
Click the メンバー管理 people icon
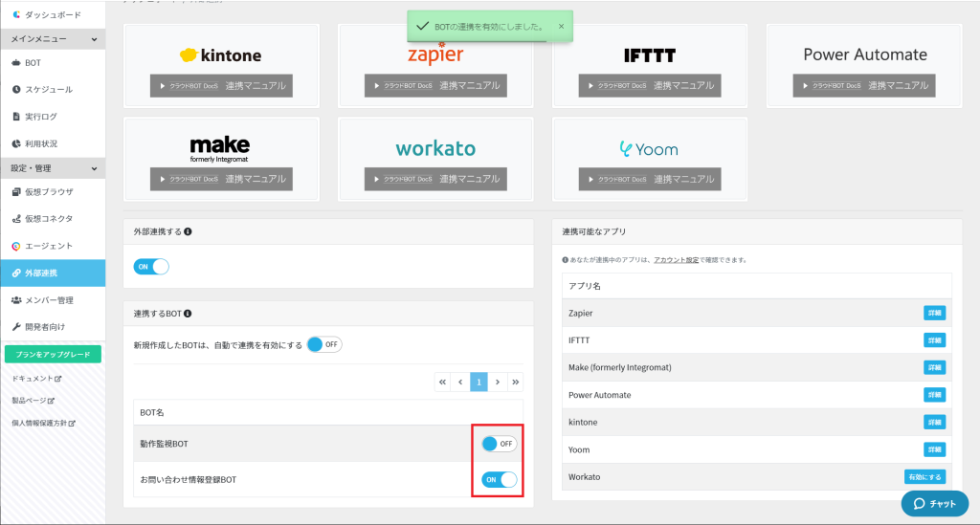16,299
